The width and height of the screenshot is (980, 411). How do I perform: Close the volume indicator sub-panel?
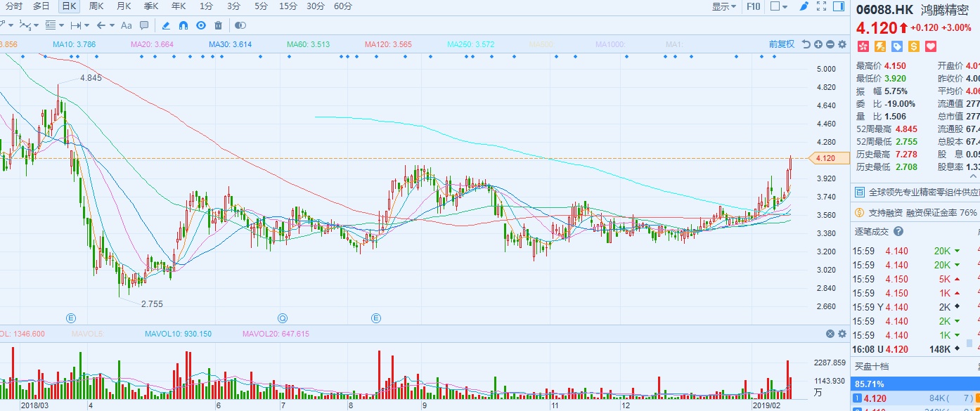830,334
